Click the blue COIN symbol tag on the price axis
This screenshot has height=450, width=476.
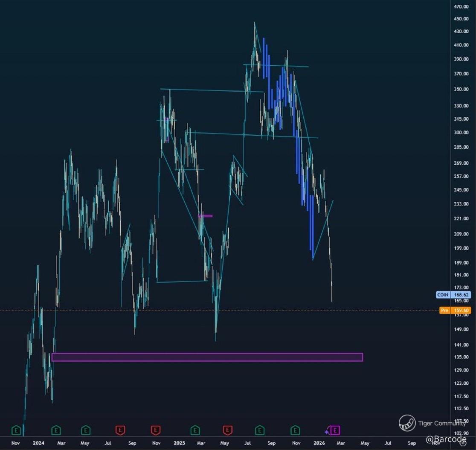coord(443,295)
